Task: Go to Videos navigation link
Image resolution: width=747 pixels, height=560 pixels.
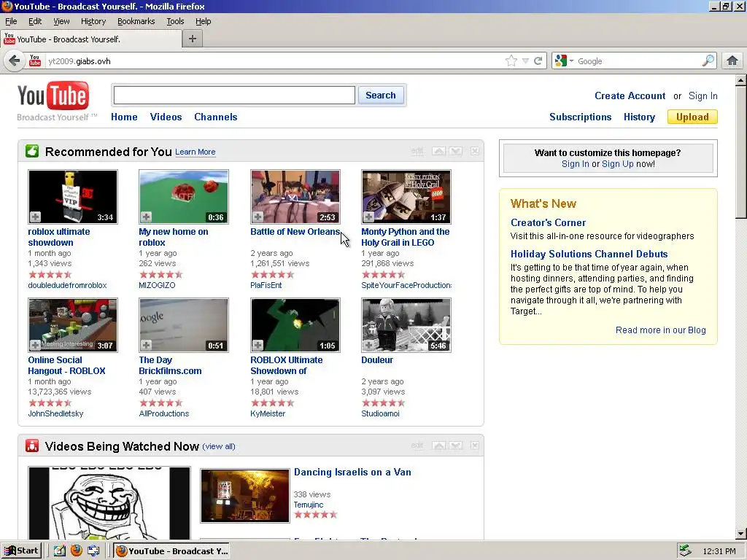Action: click(166, 117)
